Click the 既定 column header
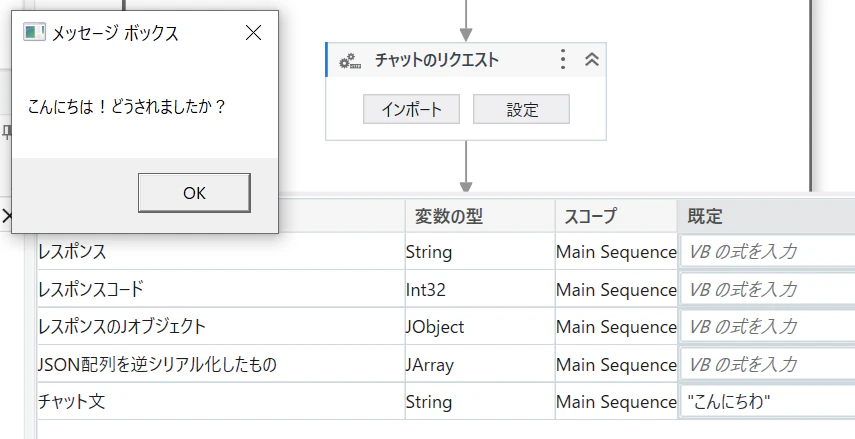855x439 pixels. (x=766, y=217)
